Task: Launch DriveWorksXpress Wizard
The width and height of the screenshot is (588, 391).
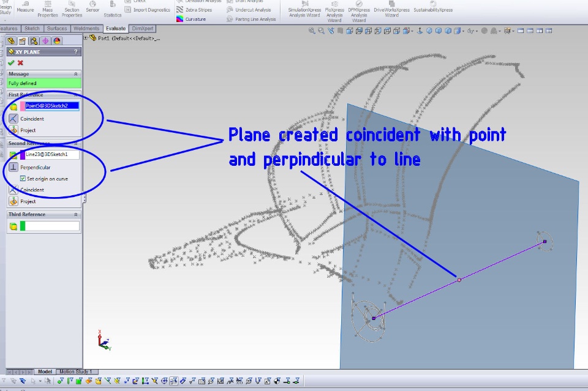Action: click(391, 9)
